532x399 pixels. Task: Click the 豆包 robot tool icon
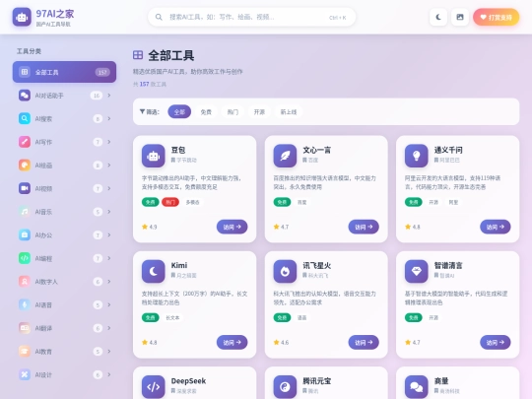[154, 156]
